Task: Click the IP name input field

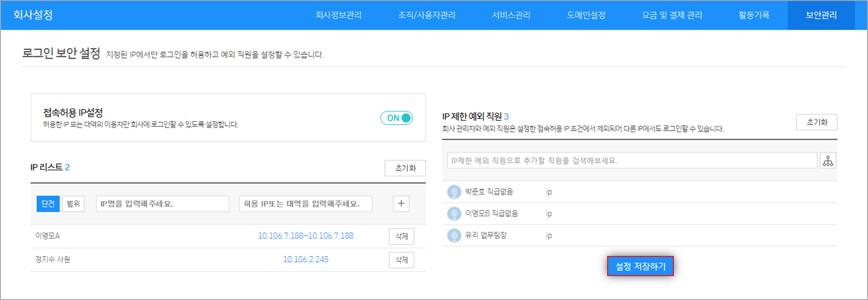Action: pos(162,204)
